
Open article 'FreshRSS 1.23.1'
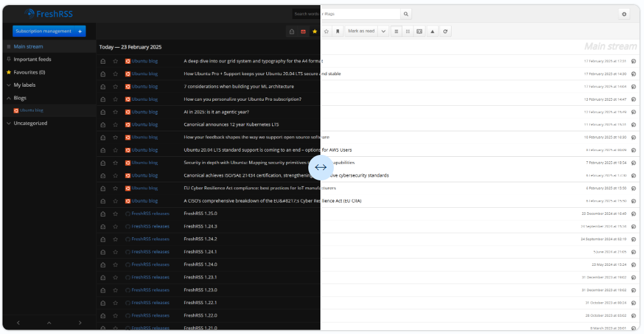(x=201, y=278)
